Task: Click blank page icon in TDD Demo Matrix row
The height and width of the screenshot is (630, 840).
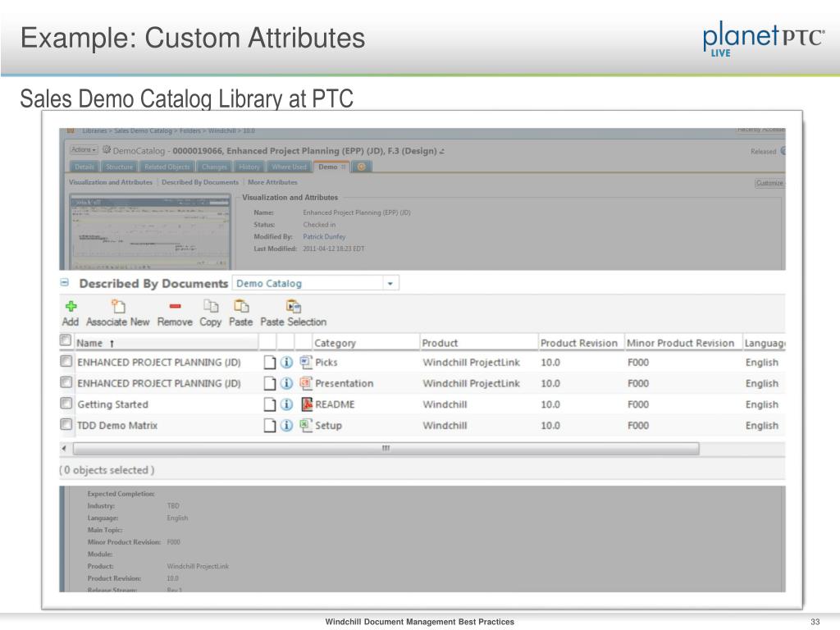Action: (x=270, y=426)
